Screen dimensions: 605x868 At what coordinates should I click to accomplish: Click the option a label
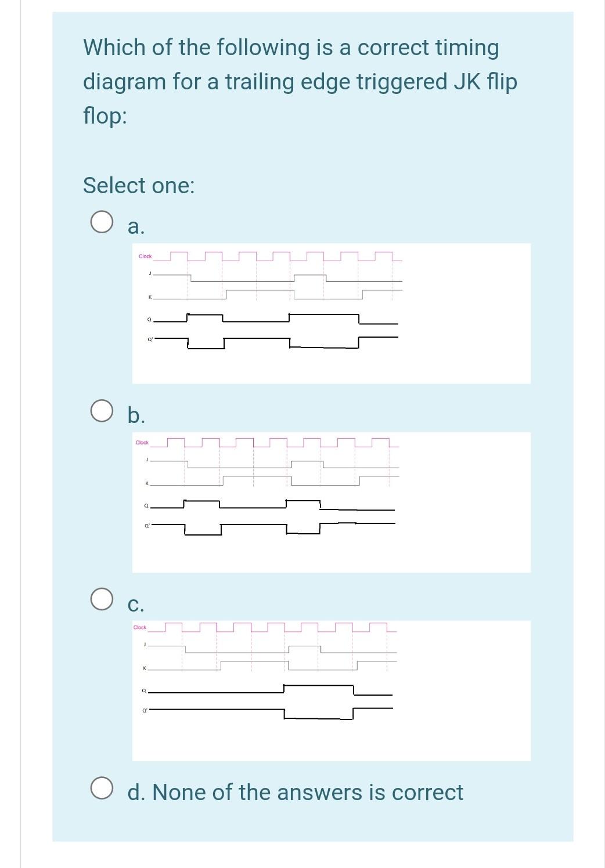pos(135,226)
